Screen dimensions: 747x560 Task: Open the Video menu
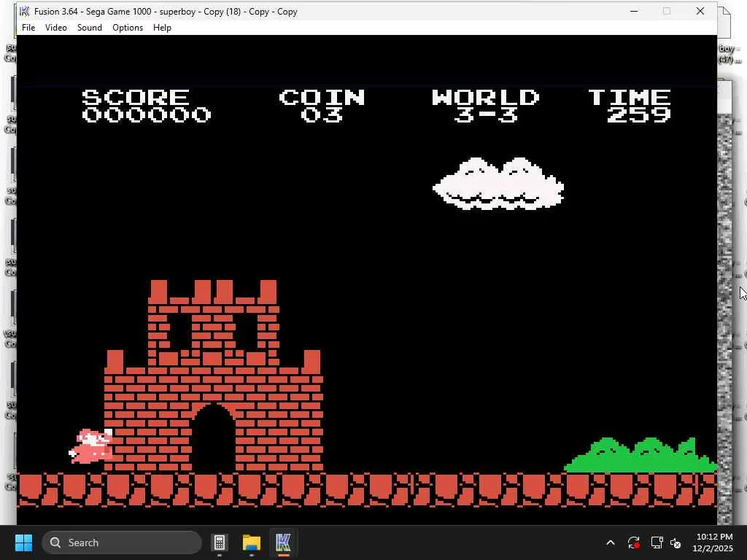click(x=55, y=28)
